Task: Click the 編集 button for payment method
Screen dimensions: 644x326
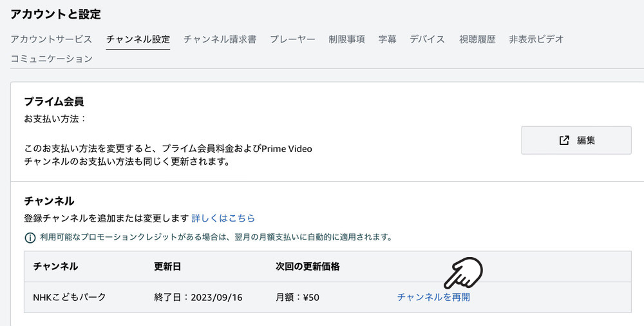Action: (576, 140)
